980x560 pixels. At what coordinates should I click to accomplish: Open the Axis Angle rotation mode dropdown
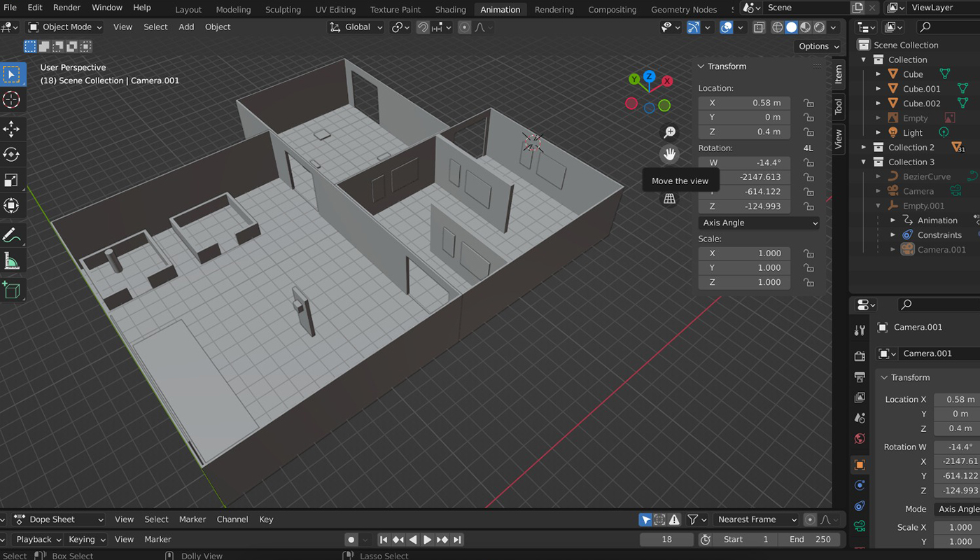(x=759, y=223)
